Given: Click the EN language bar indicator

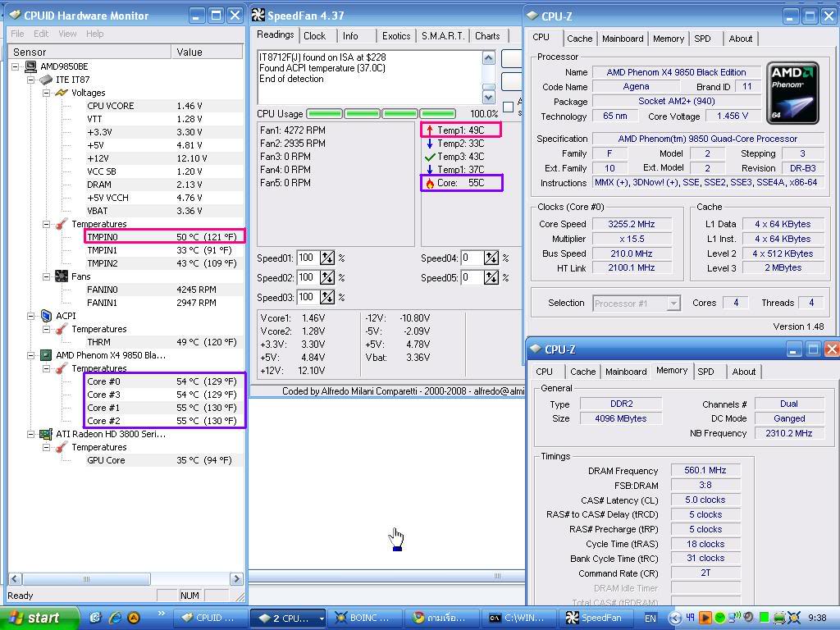Looking at the screenshot, I should pyautogui.click(x=651, y=619).
